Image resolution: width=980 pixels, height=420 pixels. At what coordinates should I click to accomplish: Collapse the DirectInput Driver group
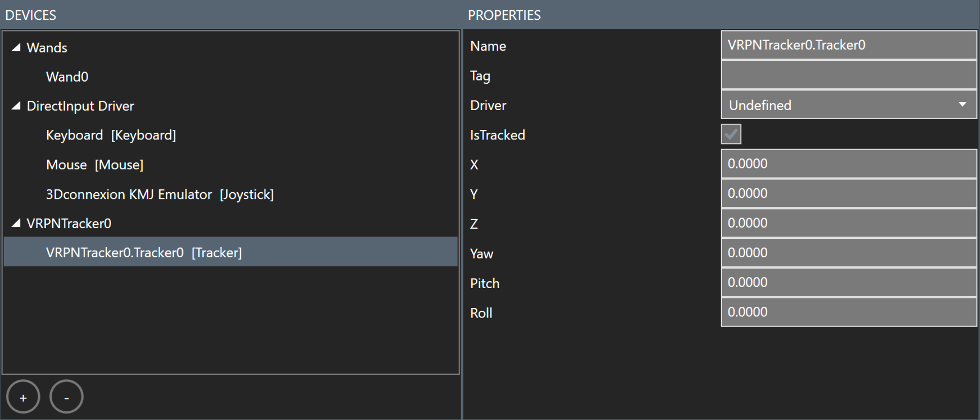click(x=16, y=106)
